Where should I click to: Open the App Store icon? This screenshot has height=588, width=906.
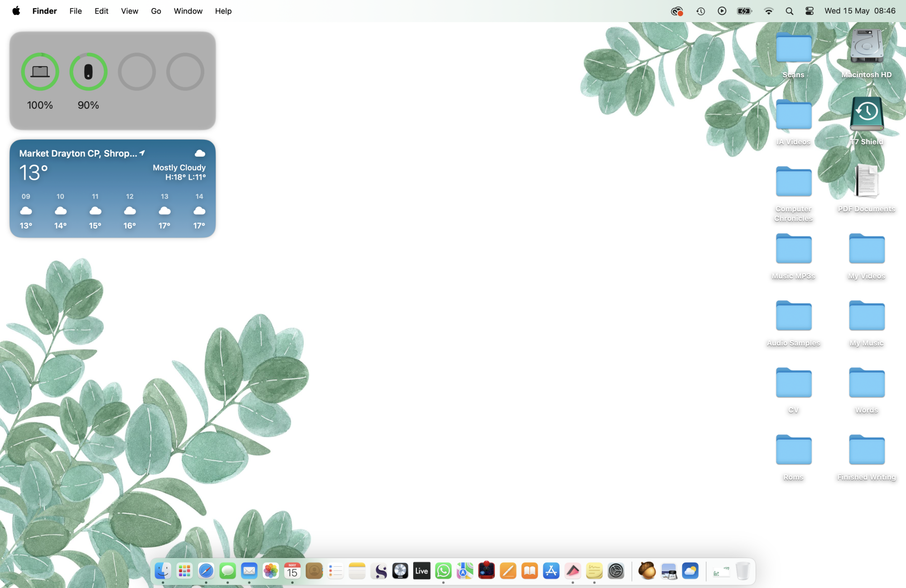(x=551, y=571)
